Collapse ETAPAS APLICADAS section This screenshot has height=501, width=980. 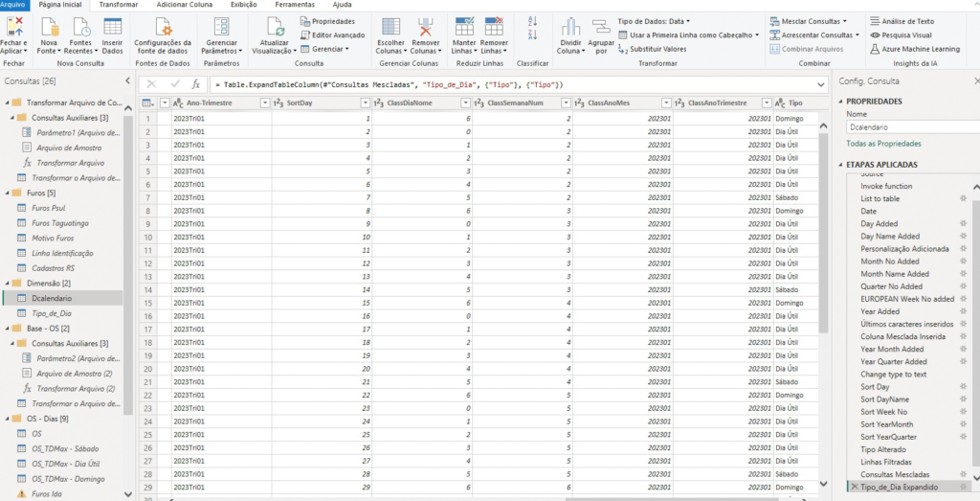(x=841, y=165)
